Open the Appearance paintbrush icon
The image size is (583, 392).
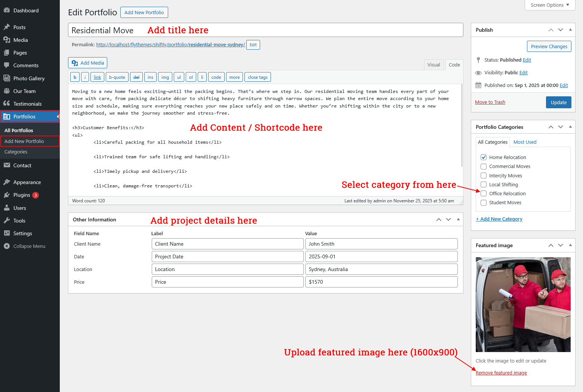(x=6, y=182)
